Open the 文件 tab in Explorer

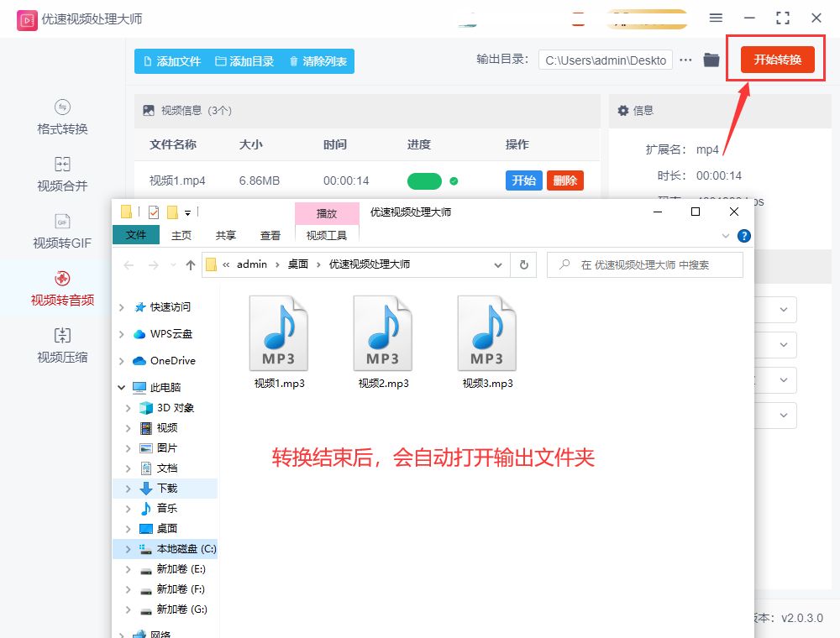pos(135,235)
